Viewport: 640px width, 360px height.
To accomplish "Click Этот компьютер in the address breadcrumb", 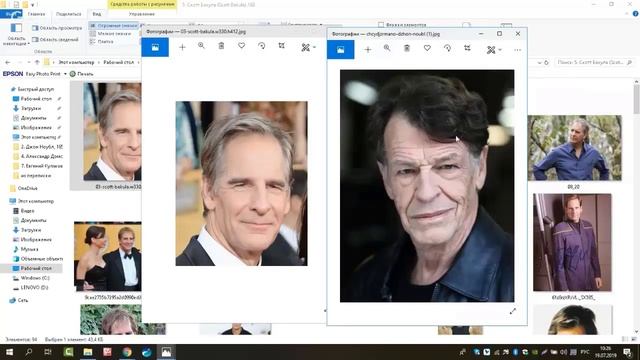I will tap(76, 62).
